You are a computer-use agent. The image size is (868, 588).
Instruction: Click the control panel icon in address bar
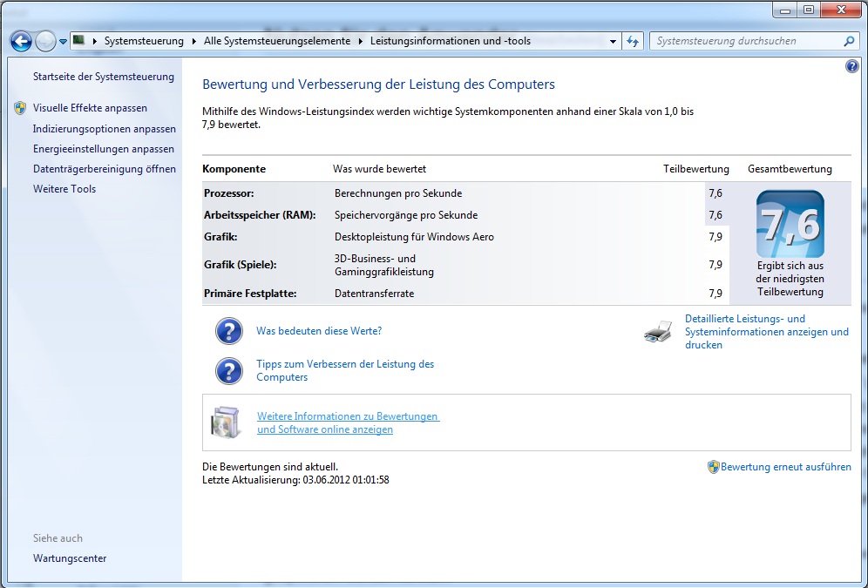point(78,40)
